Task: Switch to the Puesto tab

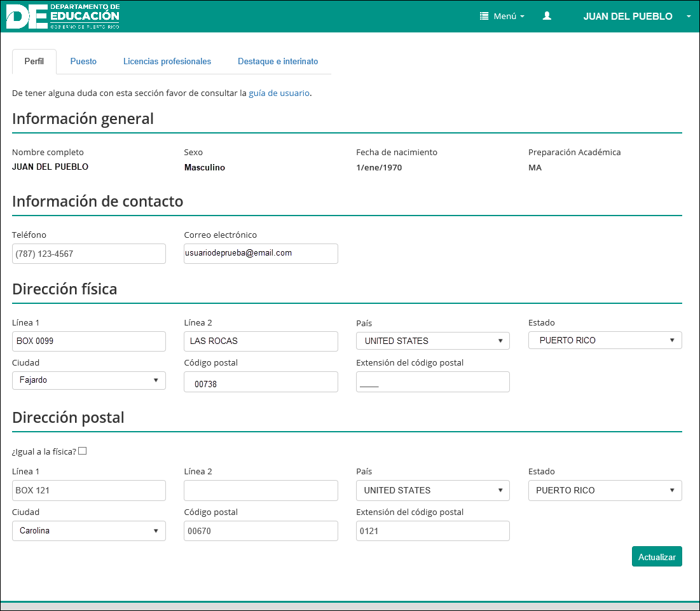Action: tap(83, 62)
